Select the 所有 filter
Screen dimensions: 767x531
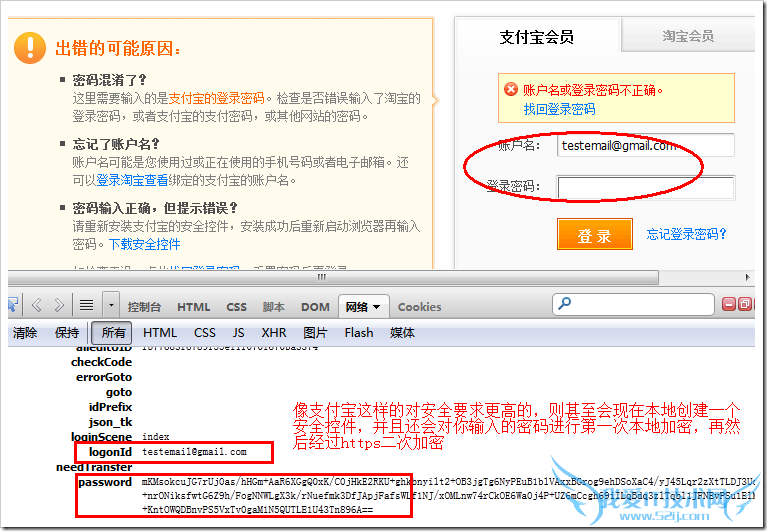coord(113,333)
